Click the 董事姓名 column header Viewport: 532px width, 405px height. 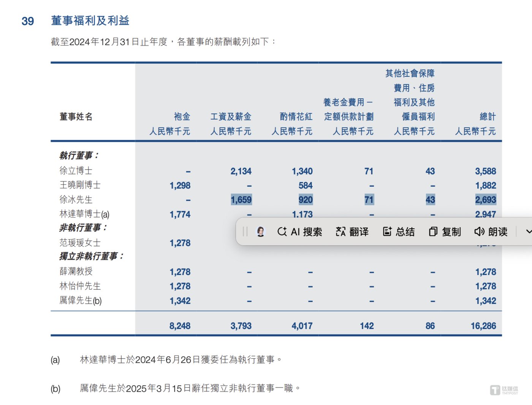point(76,117)
